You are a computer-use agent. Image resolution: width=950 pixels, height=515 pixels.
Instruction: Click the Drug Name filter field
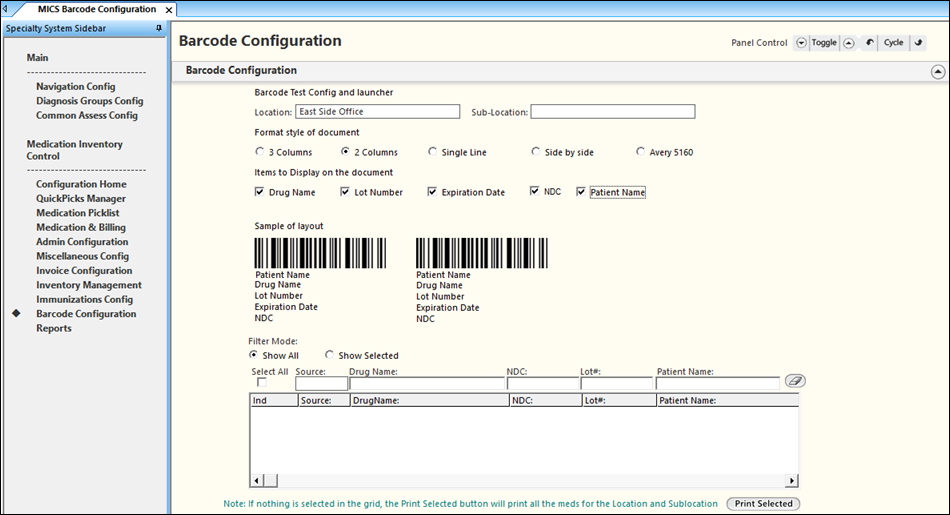pos(427,384)
